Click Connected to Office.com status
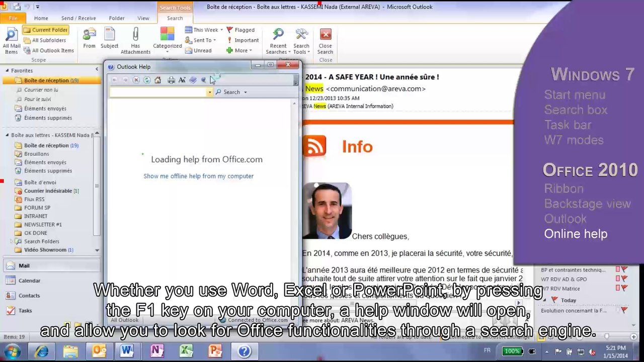The width and height of the screenshot is (644, 362). [x=254, y=320]
